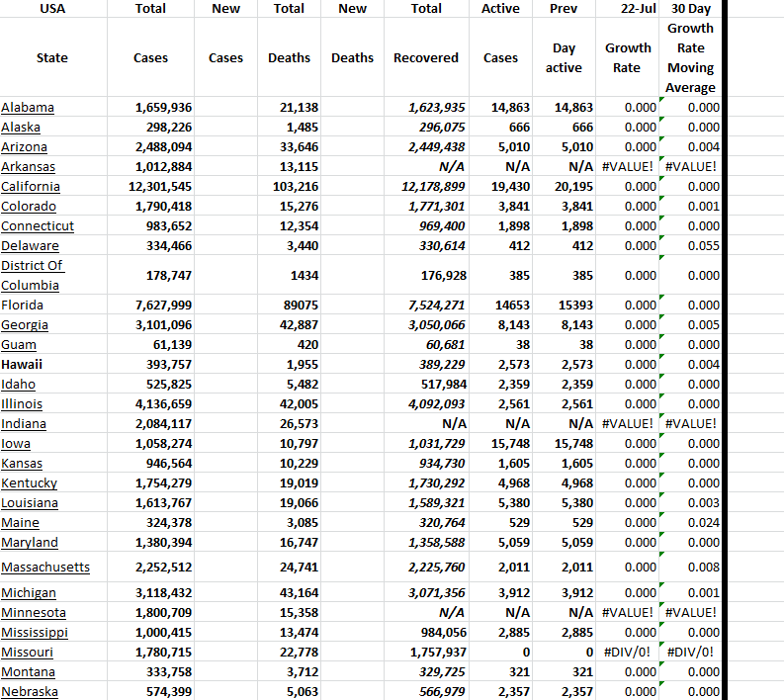Open the Kentucky state link
Viewport: 784px width, 700px height.
[x=29, y=483]
